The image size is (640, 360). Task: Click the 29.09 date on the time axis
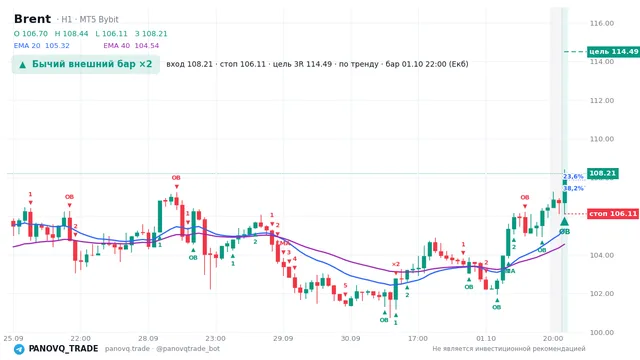[x=283, y=338]
